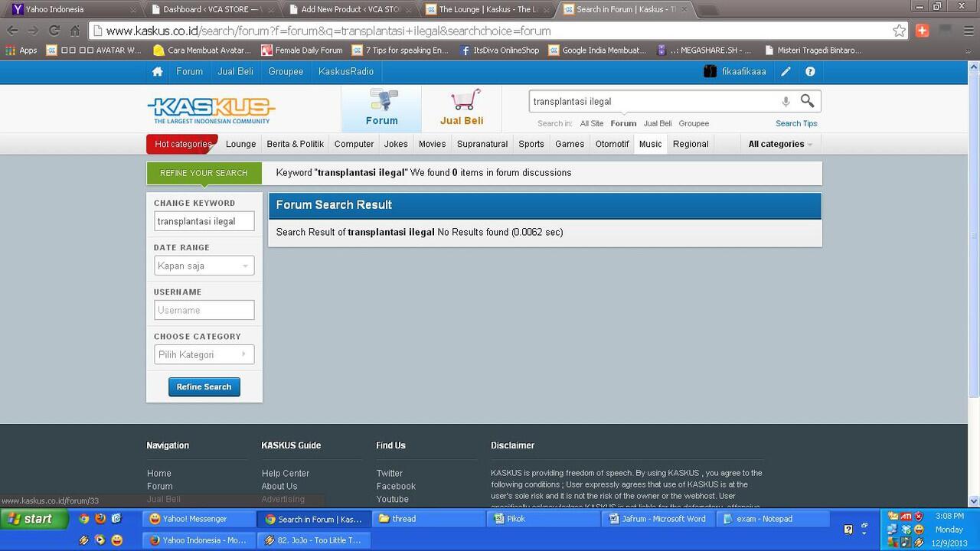This screenshot has height=551, width=980.
Task: Open the Facebook footer link
Action: 396,487
